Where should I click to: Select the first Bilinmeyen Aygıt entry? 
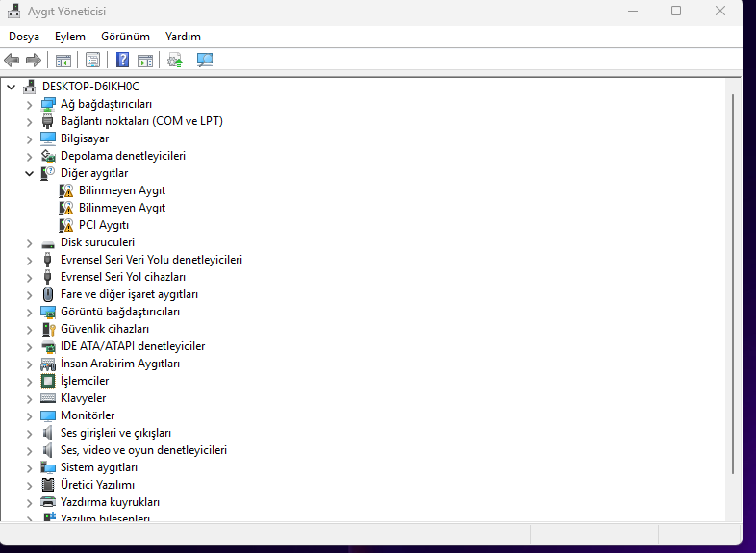[x=122, y=190]
